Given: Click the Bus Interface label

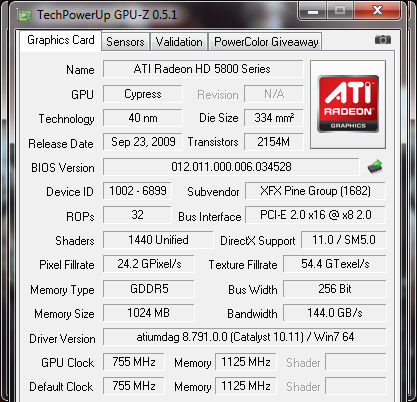Looking at the screenshot, I should [210, 217].
